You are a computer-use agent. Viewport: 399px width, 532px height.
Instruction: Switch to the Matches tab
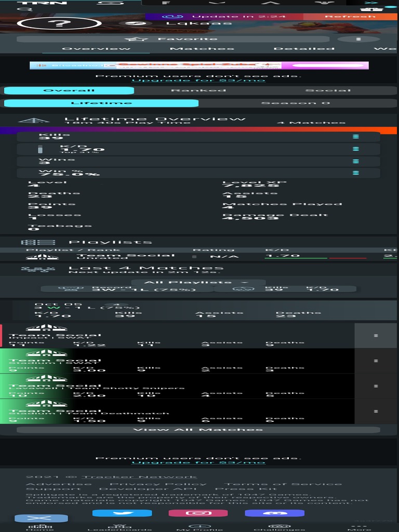point(202,49)
